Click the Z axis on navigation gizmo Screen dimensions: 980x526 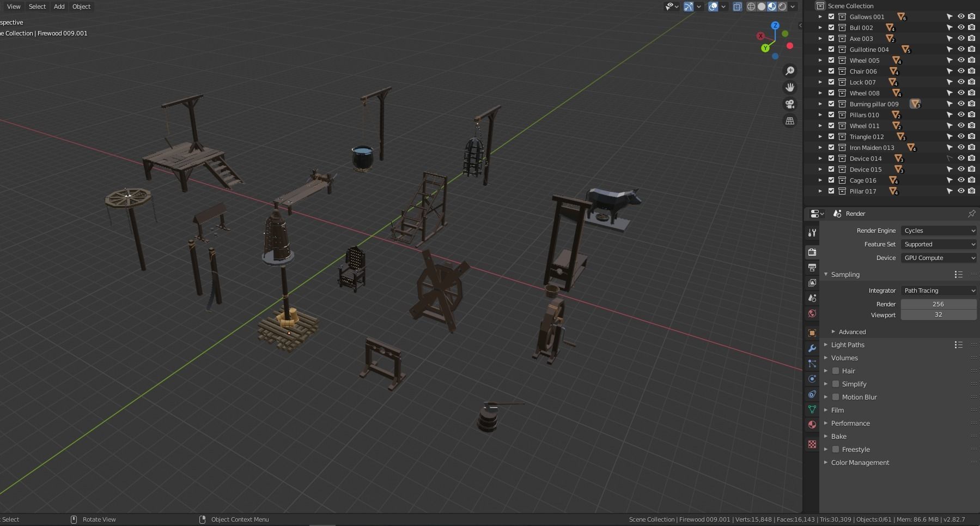tap(775, 26)
